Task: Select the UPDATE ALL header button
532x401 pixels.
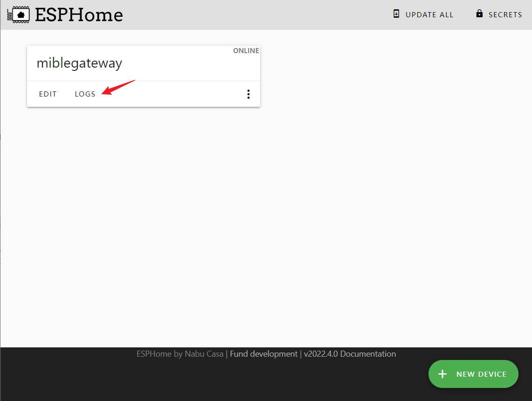Action: tap(423, 14)
